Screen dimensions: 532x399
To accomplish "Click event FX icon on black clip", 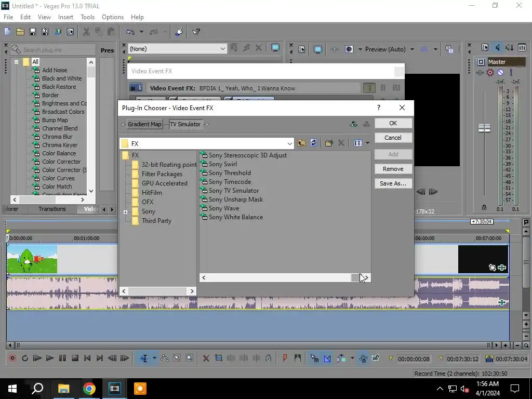I will [502, 268].
